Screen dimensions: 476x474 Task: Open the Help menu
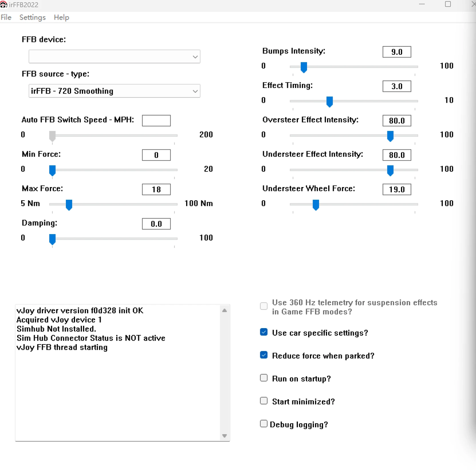(61, 17)
